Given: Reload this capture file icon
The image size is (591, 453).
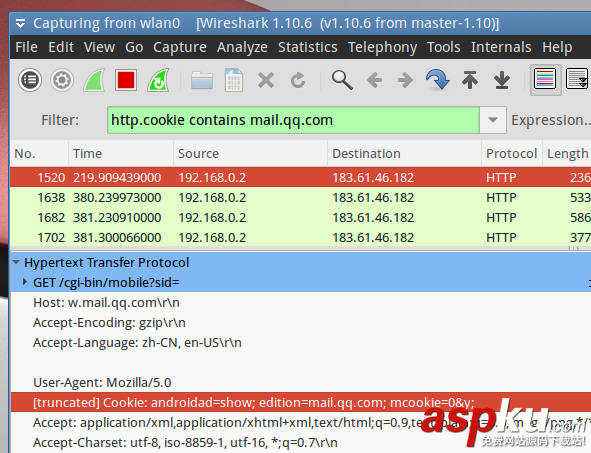Looking at the screenshot, I should coord(298,80).
